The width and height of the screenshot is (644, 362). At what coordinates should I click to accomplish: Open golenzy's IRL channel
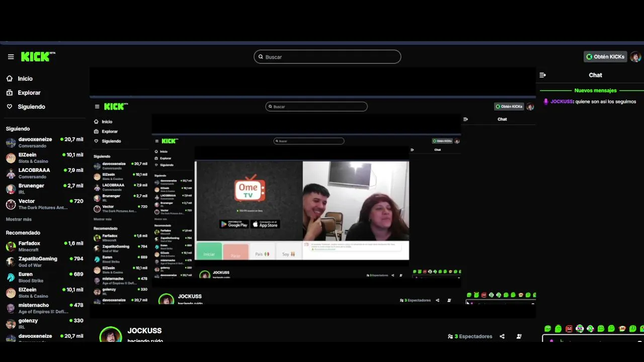coord(44,323)
